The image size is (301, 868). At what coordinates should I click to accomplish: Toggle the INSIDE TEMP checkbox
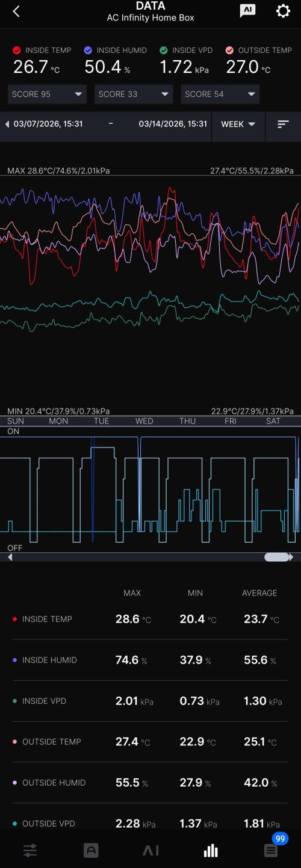[x=17, y=51]
